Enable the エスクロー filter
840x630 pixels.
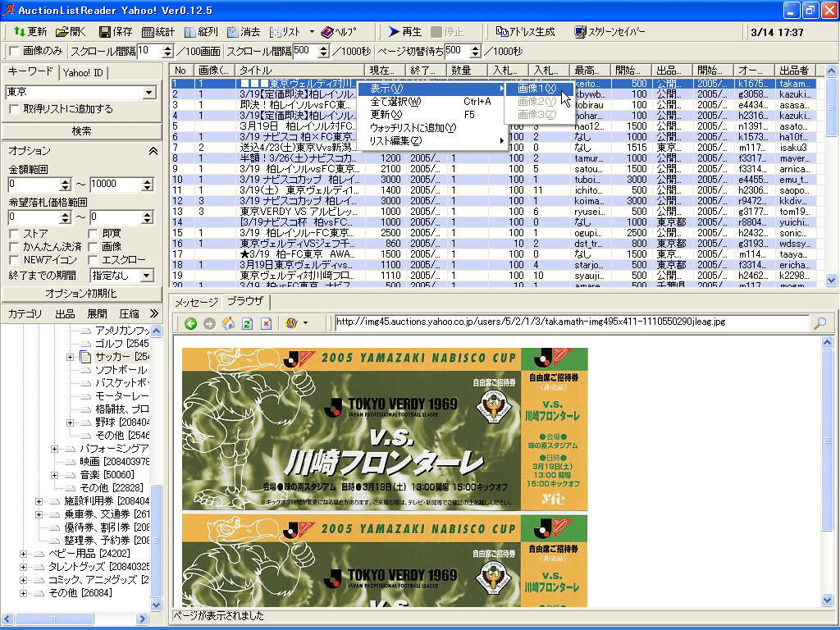pyautogui.click(x=93, y=260)
